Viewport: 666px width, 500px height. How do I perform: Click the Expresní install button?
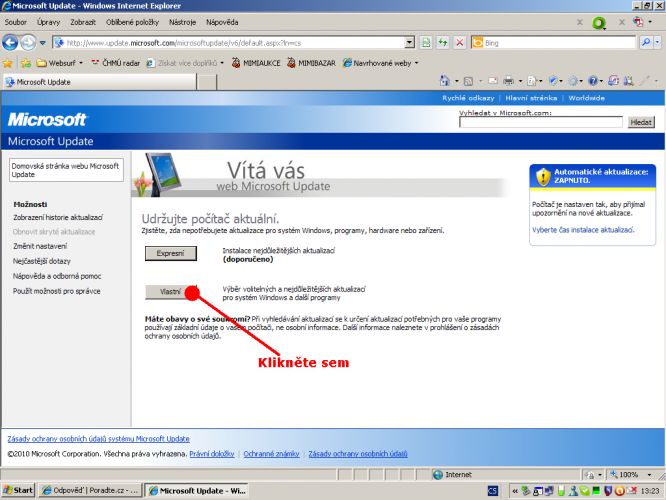point(171,254)
